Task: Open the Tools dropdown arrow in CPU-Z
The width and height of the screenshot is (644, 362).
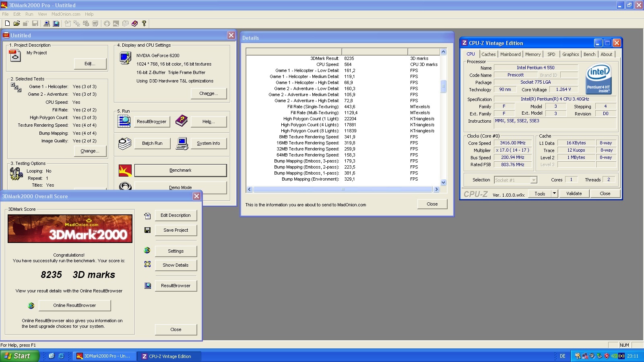Action: tap(554, 193)
